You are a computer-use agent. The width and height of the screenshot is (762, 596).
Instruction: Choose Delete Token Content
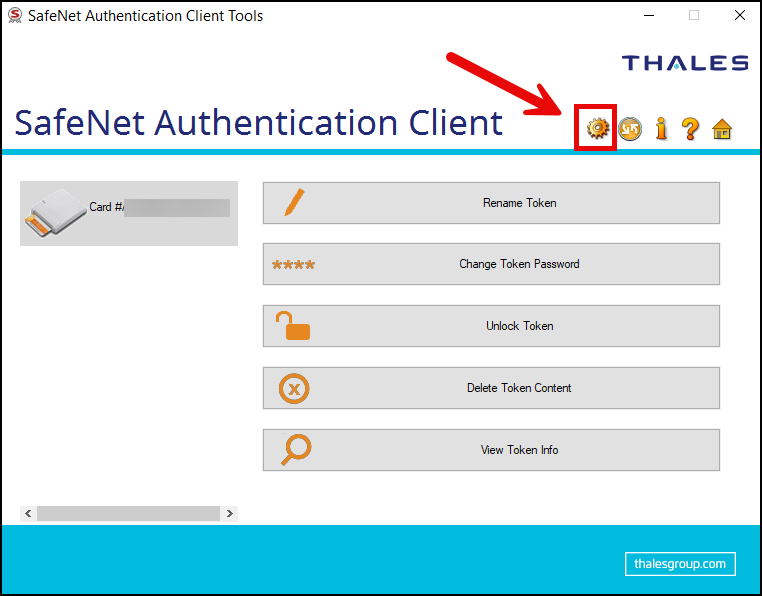tap(491, 388)
